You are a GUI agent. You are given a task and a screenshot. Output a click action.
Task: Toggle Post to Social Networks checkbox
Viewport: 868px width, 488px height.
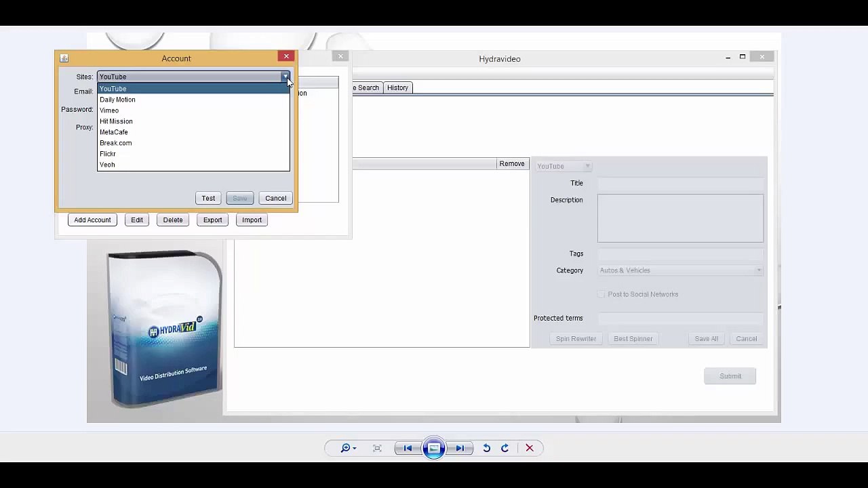pyautogui.click(x=601, y=294)
